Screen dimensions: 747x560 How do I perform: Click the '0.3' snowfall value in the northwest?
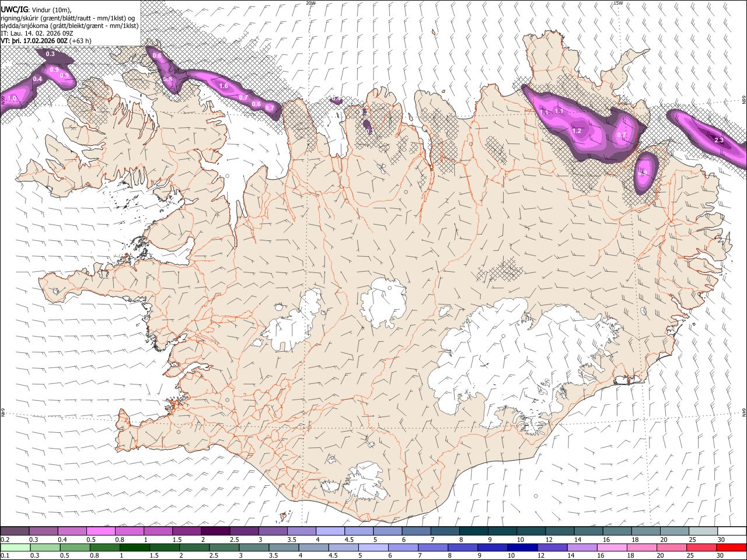[50, 54]
